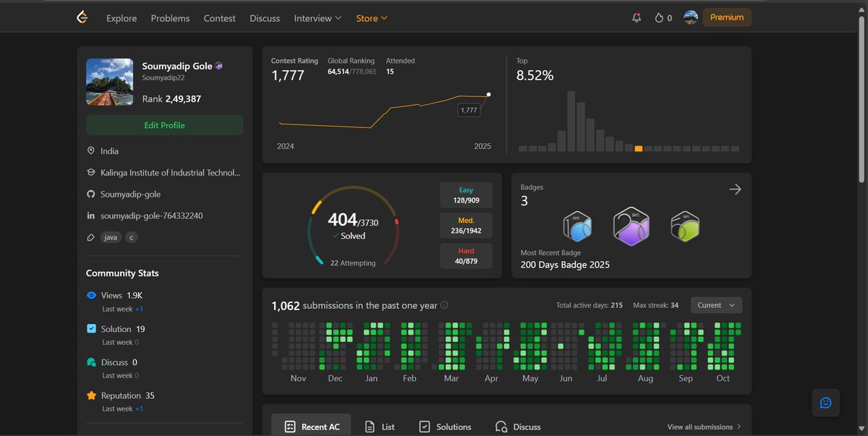Click the Reputation 35 text
The image size is (868, 436).
128,396
